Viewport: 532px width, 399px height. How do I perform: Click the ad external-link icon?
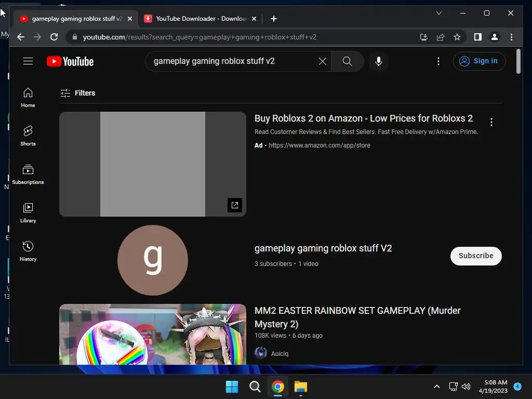234,205
